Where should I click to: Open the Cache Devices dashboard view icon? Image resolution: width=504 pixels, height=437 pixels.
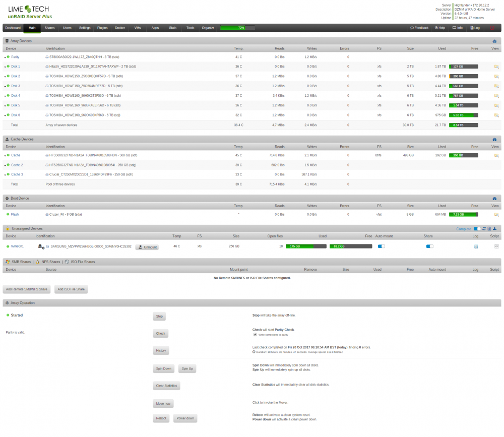pos(494,140)
